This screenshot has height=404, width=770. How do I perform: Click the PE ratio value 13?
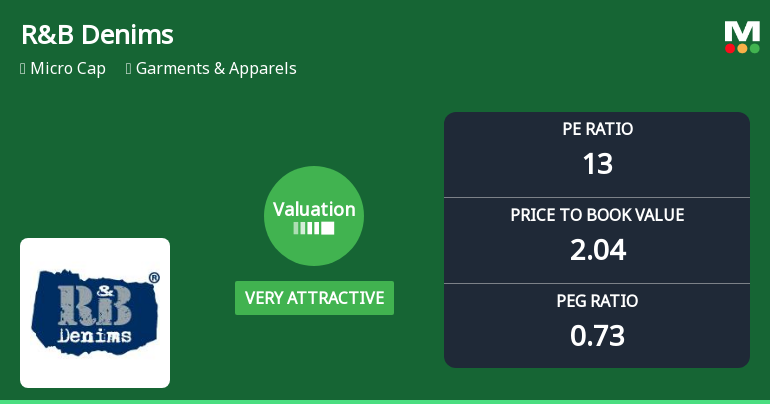point(597,163)
